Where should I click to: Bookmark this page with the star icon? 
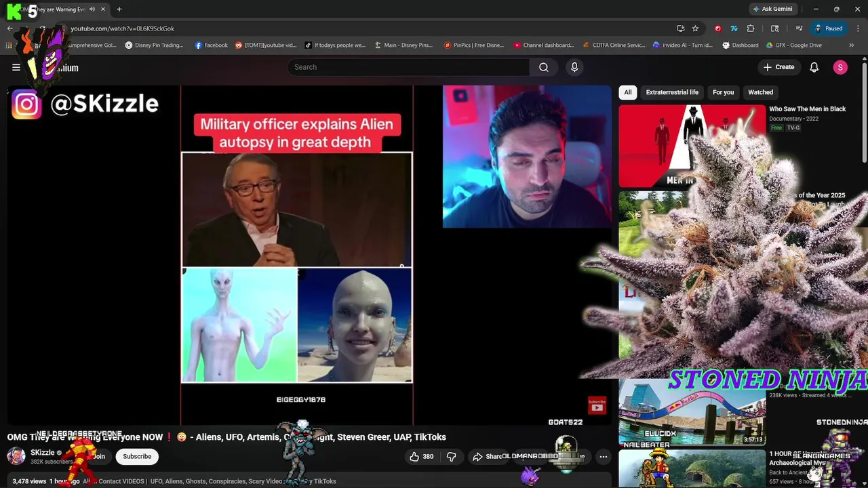[x=695, y=28]
